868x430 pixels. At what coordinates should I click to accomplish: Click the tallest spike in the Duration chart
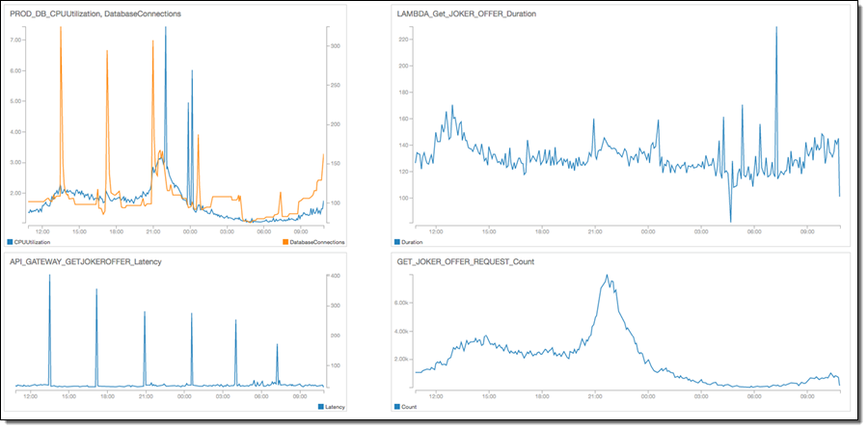click(776, 27)
